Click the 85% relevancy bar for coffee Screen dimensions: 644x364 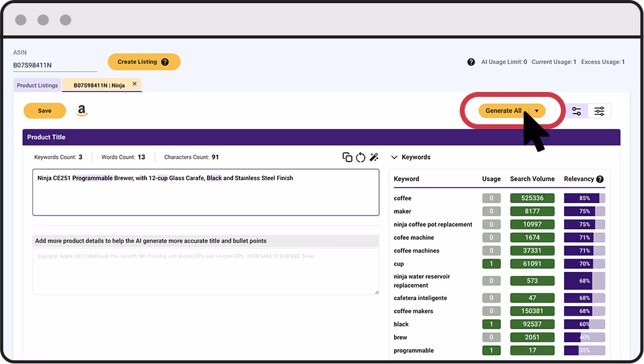[584, 198]
